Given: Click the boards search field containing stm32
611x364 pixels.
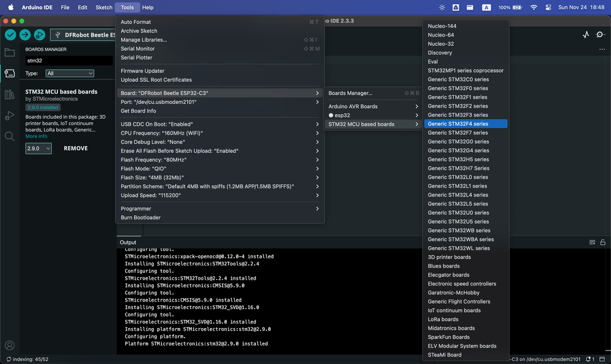Looking at the screenshot, I should (68, 60).
